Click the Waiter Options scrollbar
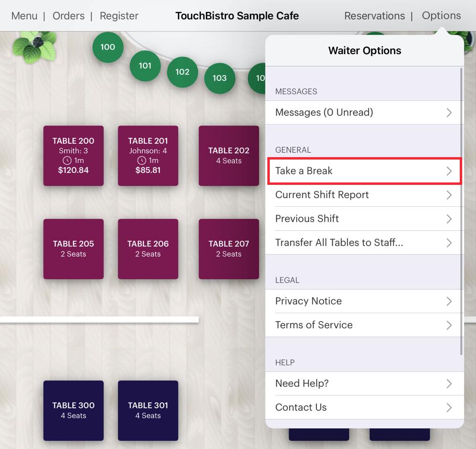The image size is (476, 449). [461, 210]
